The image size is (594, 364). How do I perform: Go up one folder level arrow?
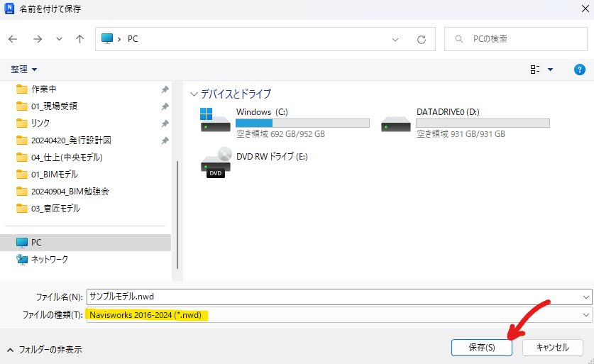coord(79,38)
